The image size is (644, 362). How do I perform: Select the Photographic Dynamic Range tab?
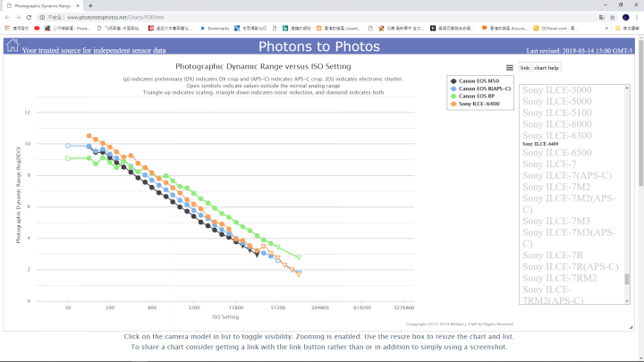(x=43, y=5)
